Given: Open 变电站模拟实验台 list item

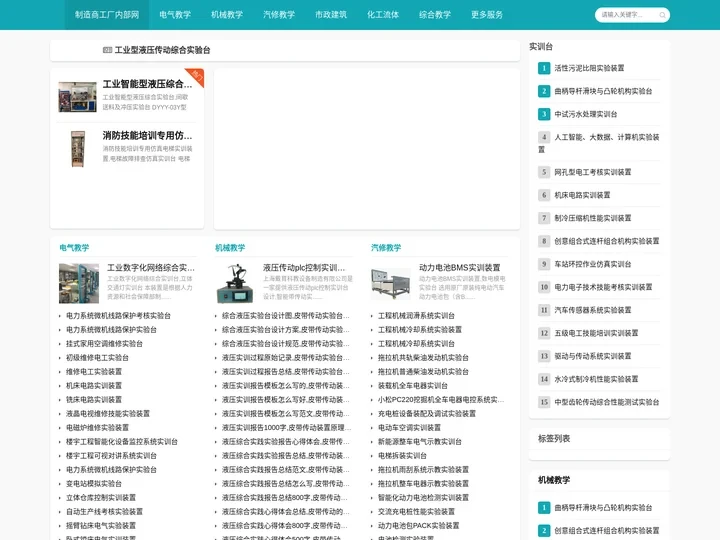Looking at the screenshot, I should (x=94, y=484).
